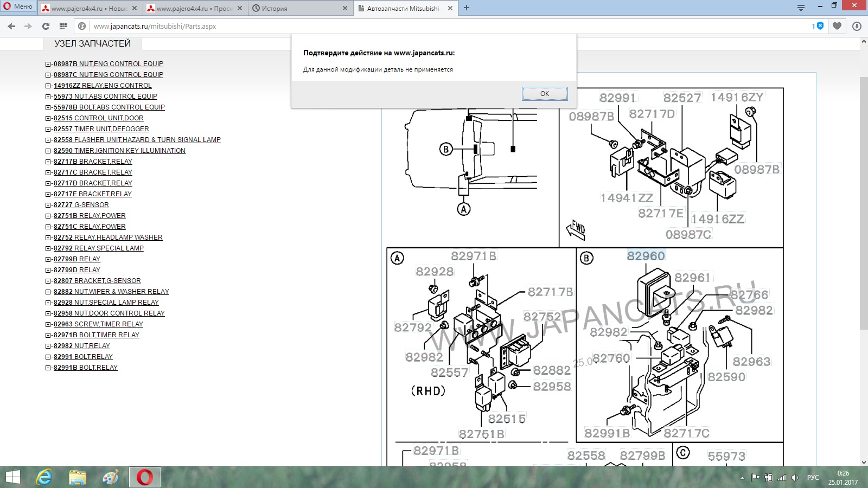Reload the page with the refresh icon
The width and height of the screenshot is (868, 488).
click(46, 26)
